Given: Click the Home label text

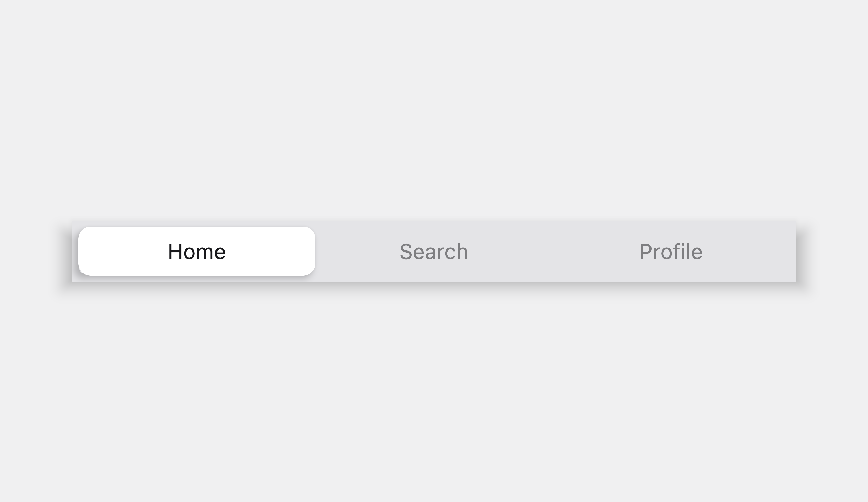Looking at the screenshot, I should [x=197, y=252].
